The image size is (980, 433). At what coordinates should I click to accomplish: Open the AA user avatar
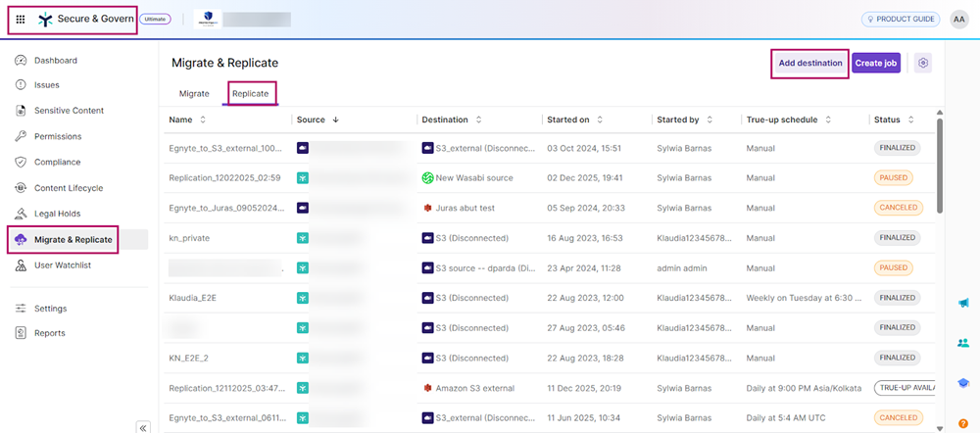click(x=958, y=19)
